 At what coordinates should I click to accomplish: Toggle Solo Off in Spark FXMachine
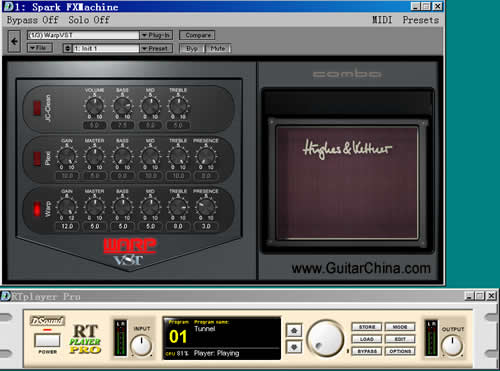(x=89, y=20)
